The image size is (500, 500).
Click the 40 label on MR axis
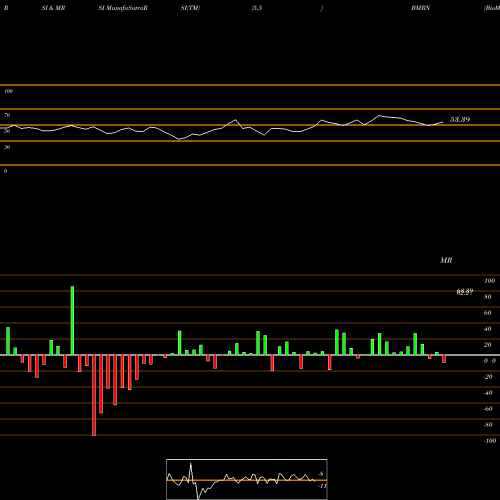(x=488, y=329)
